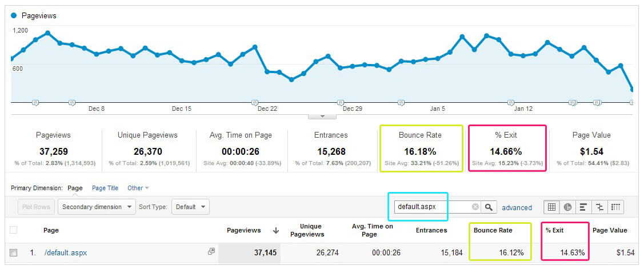Click the Site Avg: 15.23% exit text
Screen dimensions: 644x269
pyautogui.click(x=507, y=163)
